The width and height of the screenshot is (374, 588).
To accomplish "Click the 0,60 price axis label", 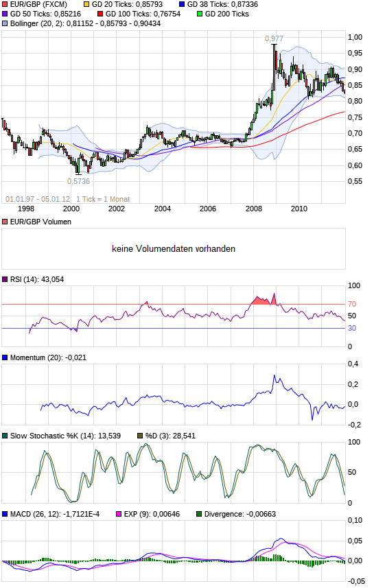I will [x=355, y=165].
